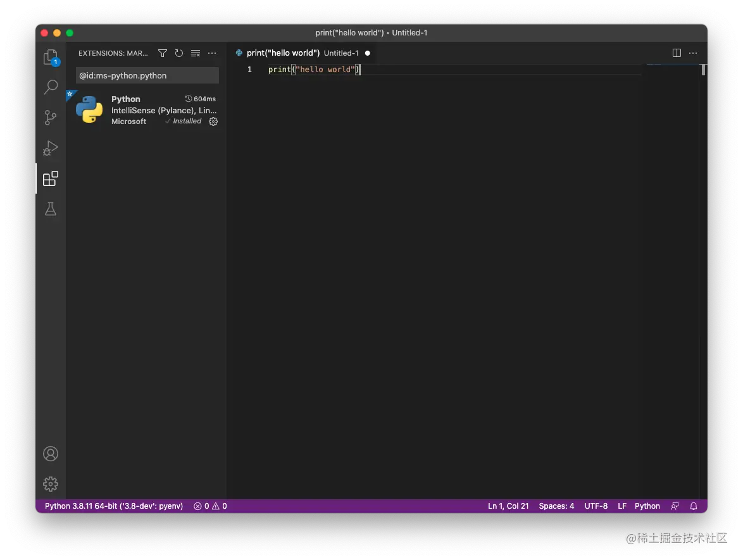Open the Testing flask view
The height and width of the screenshot is (560, 743).
click(51, 209)
